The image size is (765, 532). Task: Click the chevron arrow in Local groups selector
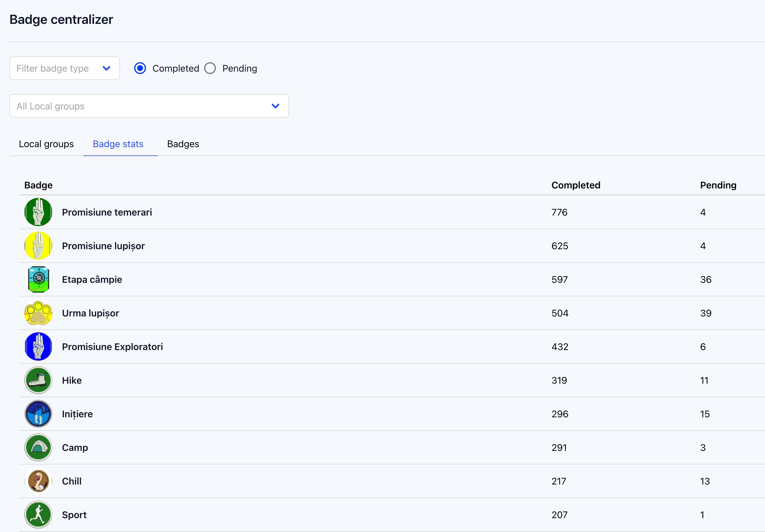(x=275, y=106)
